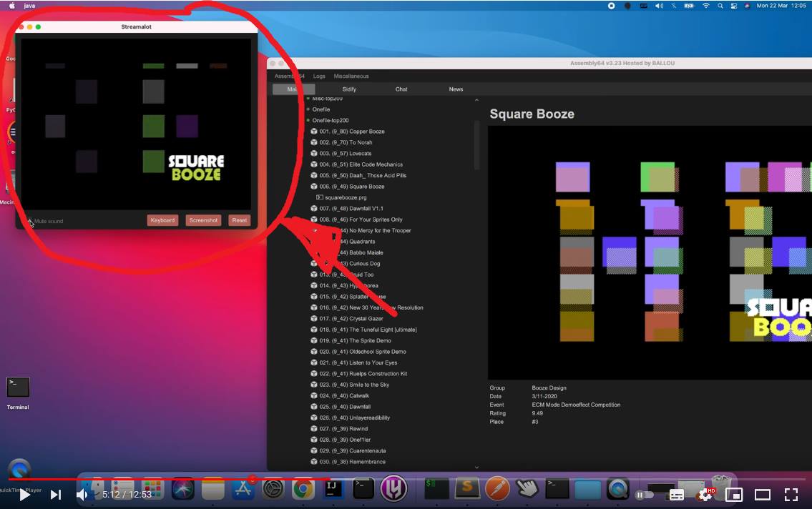Viewport: 812px width, 509px height.
Task: Open the Miscellaneous menu in Assembly64
Action: (x=351, y=76)
